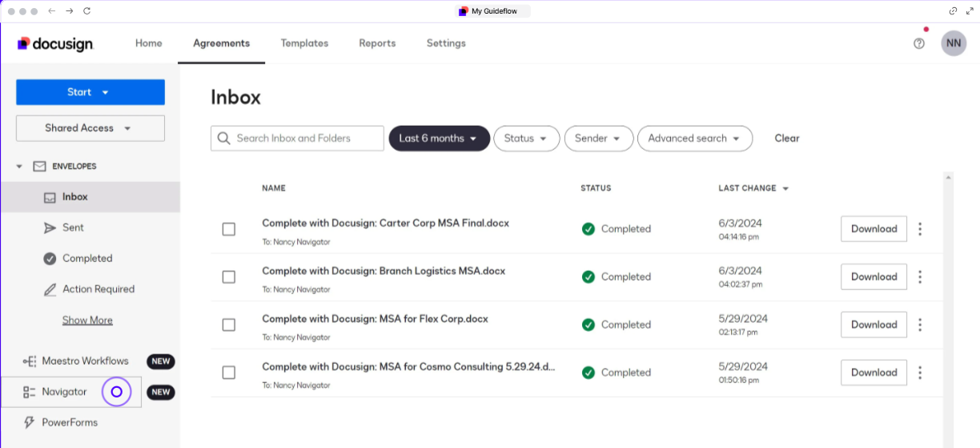
Task: Click the Show More link
Action: [x=87, y=321]
